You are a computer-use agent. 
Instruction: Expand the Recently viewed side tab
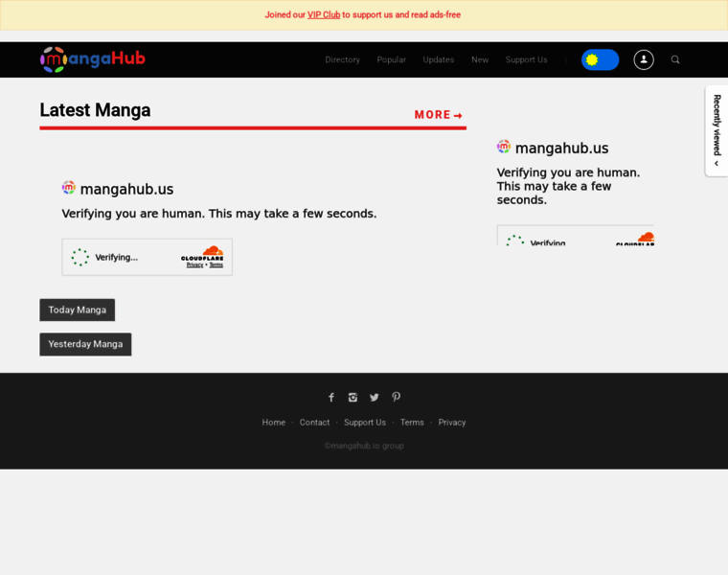(x=717, y=130)
